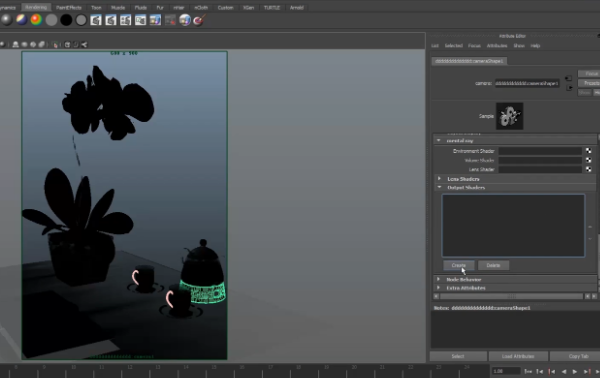Image resolution: width=600 pixels, height=378 pixels.
Task: Click the Load Attributes button
Action: pos(518,356)
